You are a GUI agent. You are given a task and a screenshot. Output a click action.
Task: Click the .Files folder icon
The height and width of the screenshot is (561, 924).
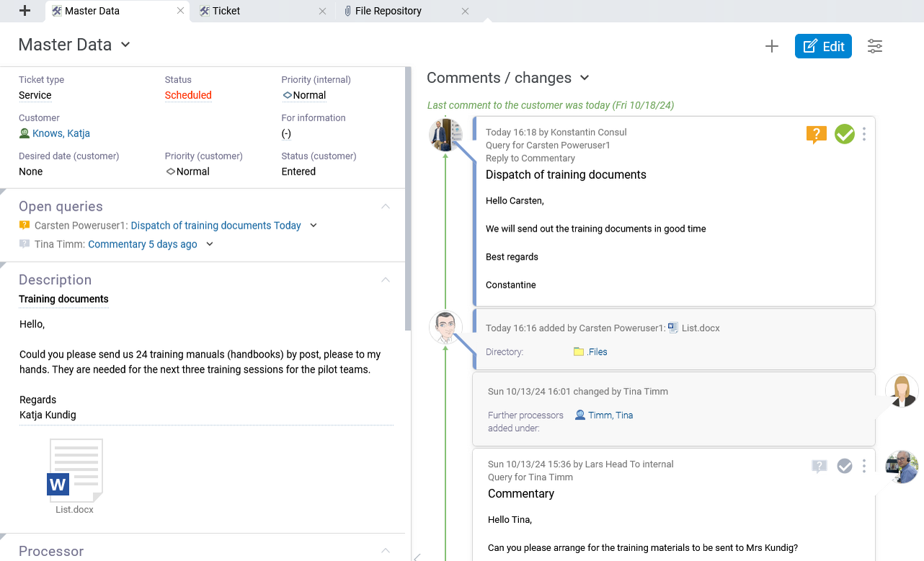click(578, 352)
